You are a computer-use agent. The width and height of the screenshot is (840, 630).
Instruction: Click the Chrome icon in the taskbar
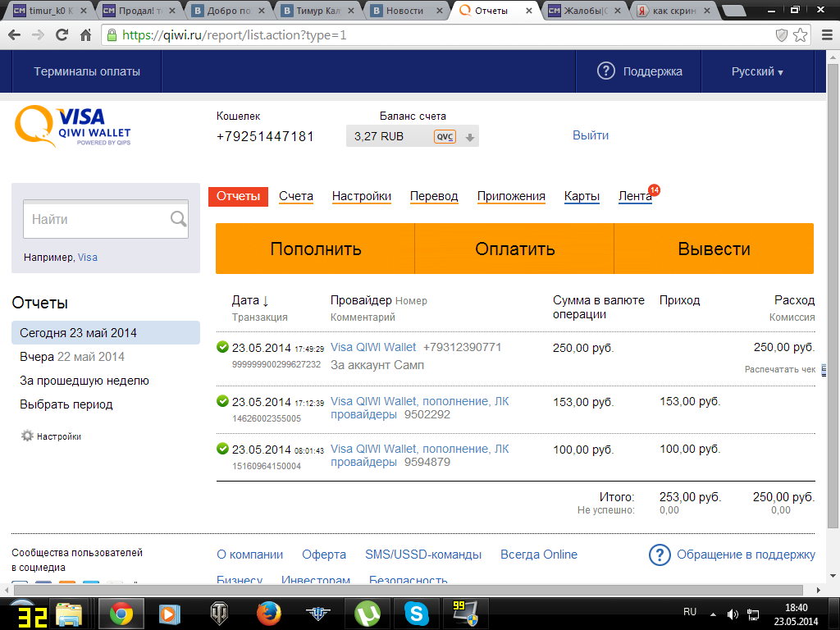121,614
